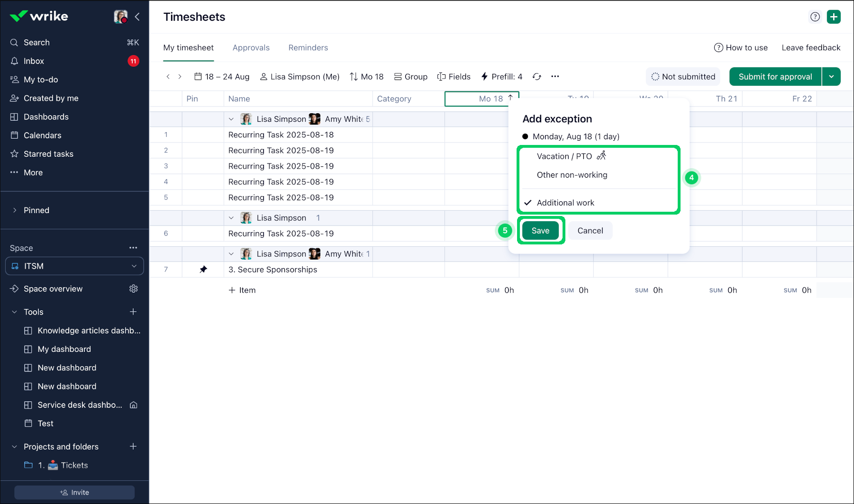Add a new tool with plus icon
854x504 pixels.
point(133,312)
